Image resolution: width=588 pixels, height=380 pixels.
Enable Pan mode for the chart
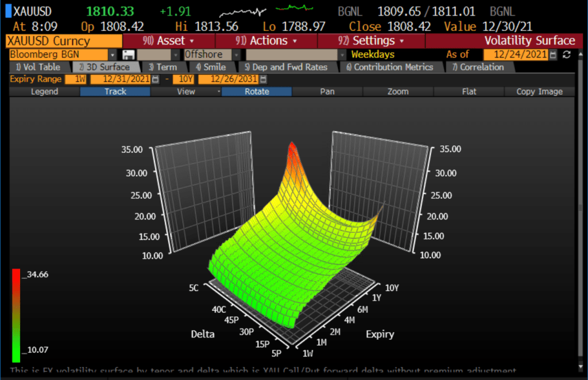point(327,91)
